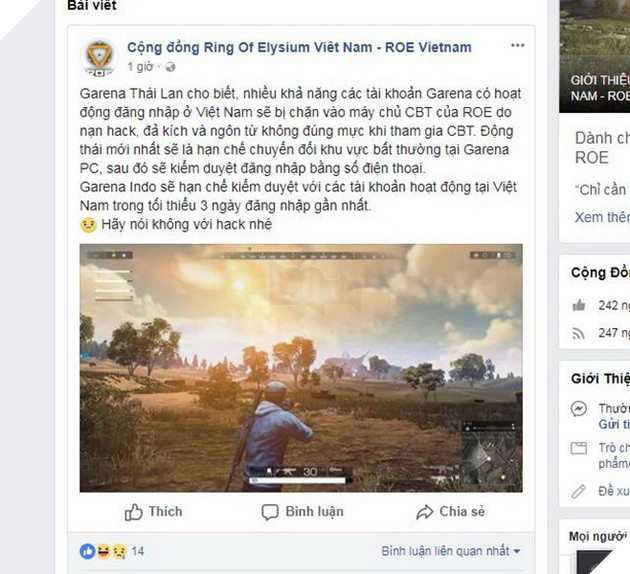View the 14 reactions count
This screenshot has height=574, width=630.
137,551
